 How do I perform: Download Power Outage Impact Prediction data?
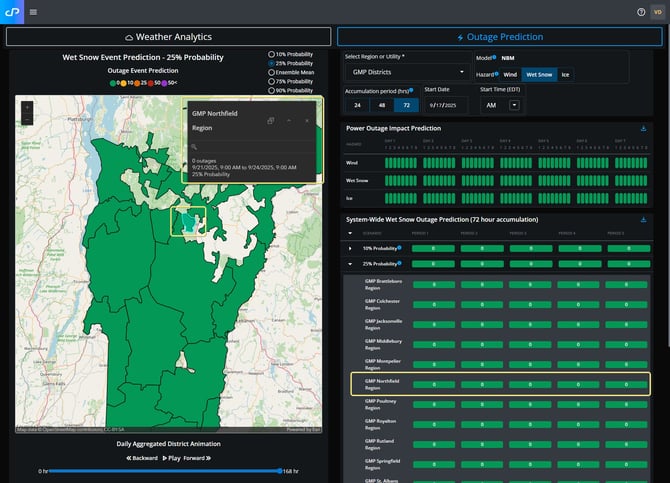click(x=643, y=129)
